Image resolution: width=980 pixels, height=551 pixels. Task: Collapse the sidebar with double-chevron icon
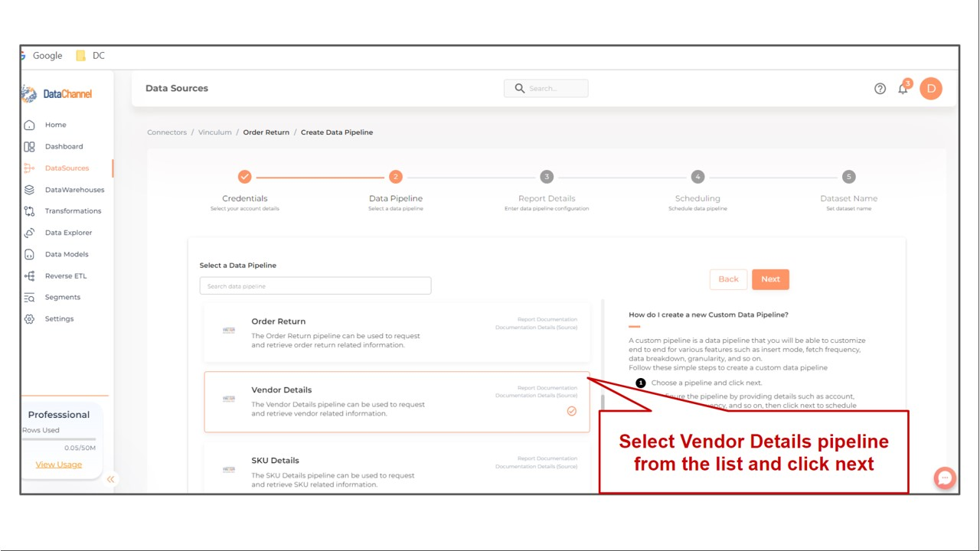(x=110, y=479)
